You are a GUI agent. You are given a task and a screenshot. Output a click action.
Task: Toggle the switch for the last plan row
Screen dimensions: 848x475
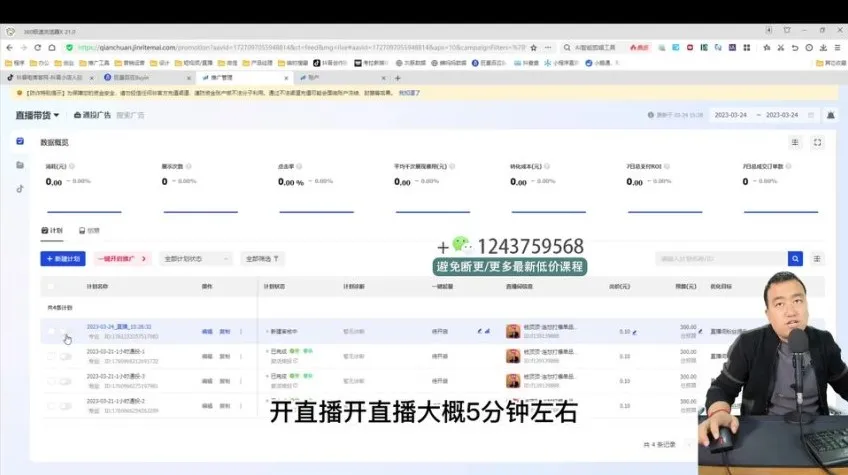65,406
